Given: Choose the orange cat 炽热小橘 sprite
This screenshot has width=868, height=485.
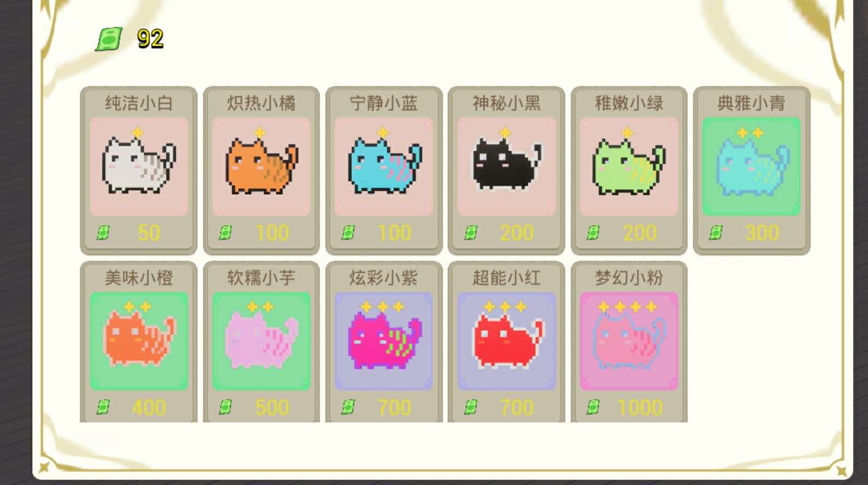Looking at the screenshot, I should (x=262, y=166).
